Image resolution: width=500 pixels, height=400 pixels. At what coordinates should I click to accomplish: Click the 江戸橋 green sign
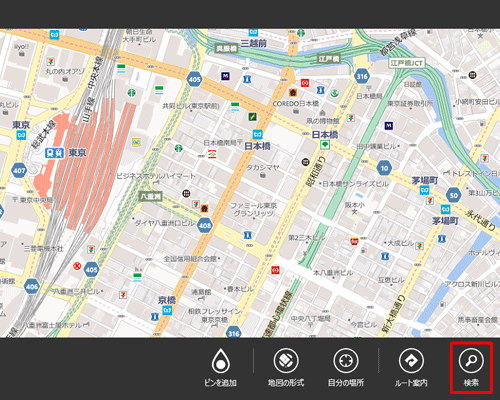(x=329, y=59)
